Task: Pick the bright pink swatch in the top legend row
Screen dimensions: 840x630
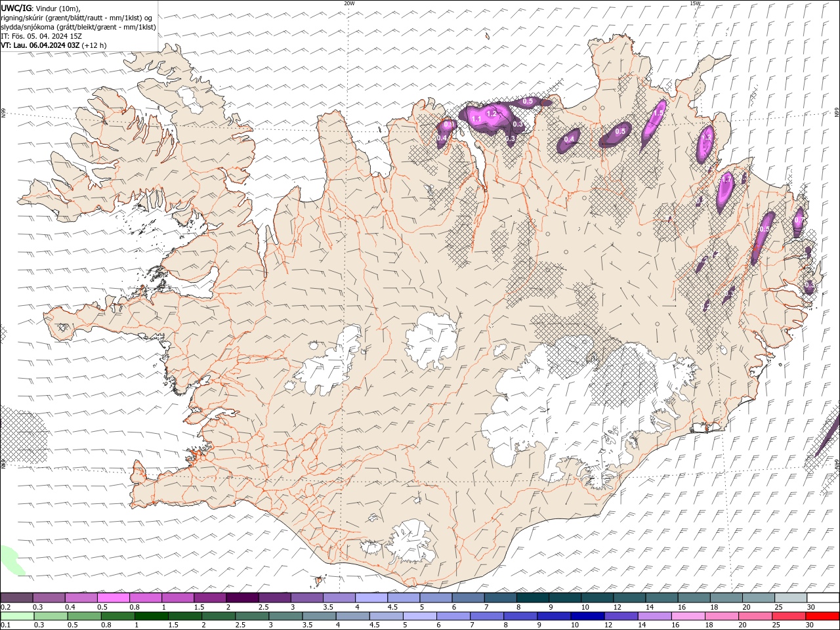Action: 113,598
